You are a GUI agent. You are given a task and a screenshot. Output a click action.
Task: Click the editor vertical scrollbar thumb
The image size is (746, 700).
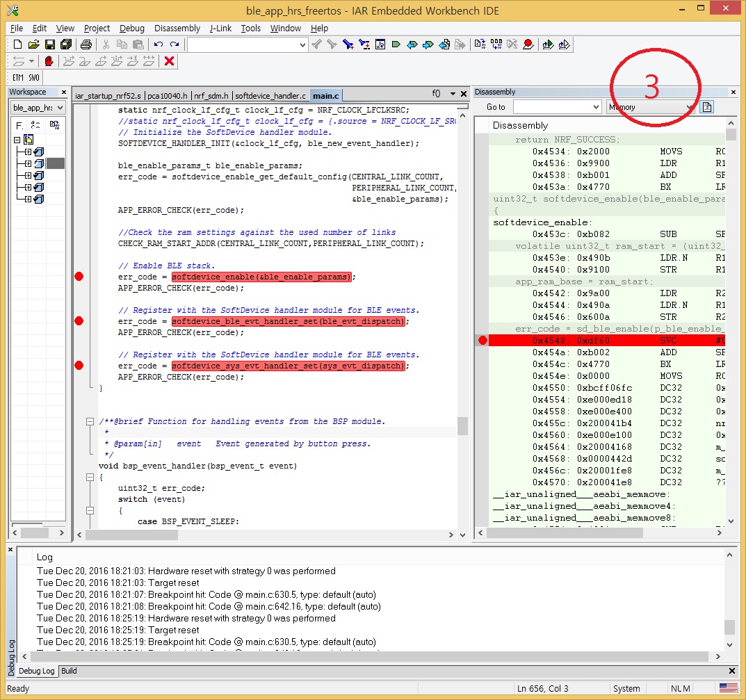(x=462, y=426)
